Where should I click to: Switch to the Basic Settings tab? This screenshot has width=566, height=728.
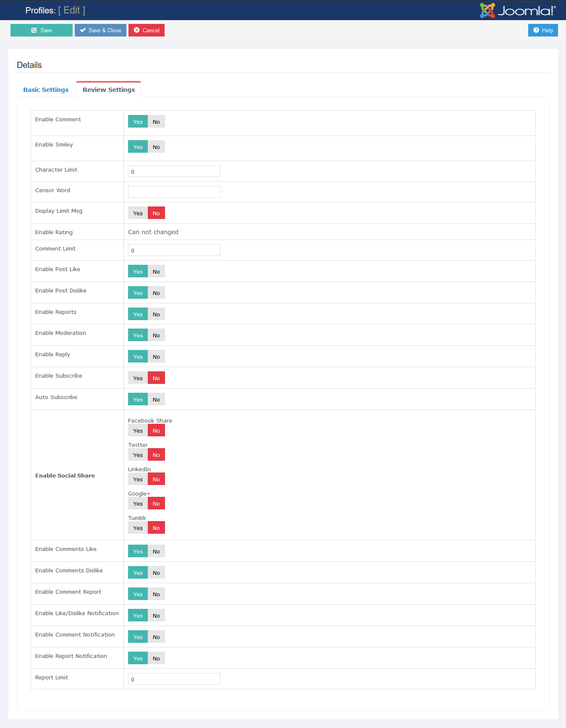46,90
